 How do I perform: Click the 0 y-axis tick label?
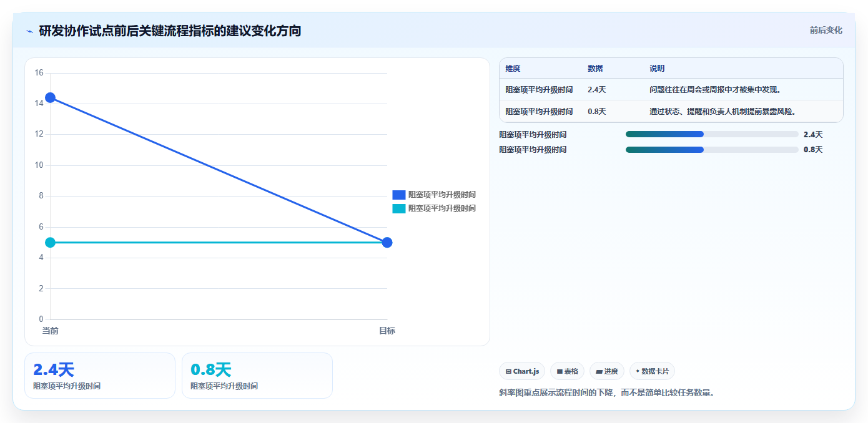(41, 319)
